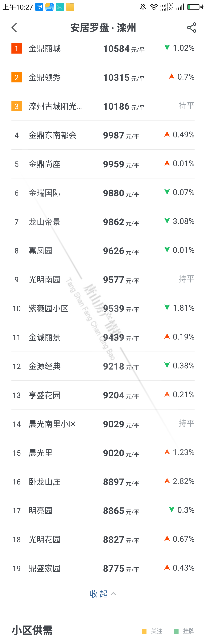Tap the weather notification icon
Image resolution: width=206 pixels, height=644 pixels.
coord(50,7)
